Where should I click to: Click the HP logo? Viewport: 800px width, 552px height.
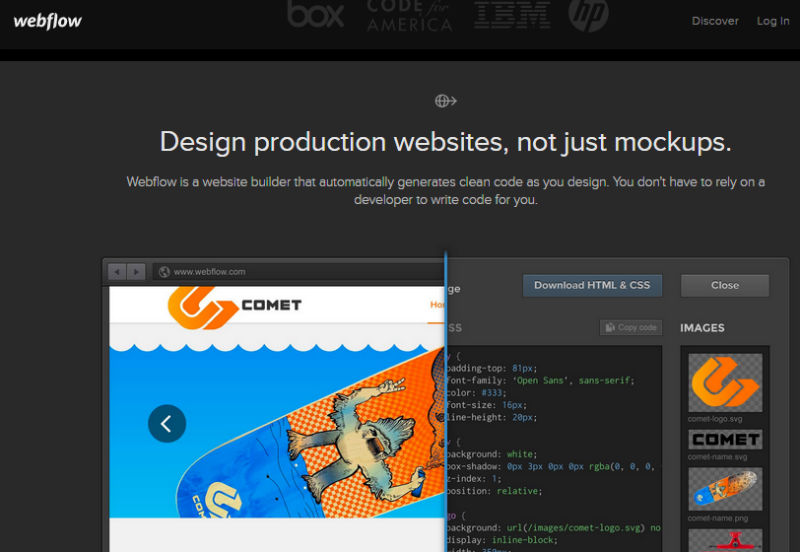click(x=588, y=14)
